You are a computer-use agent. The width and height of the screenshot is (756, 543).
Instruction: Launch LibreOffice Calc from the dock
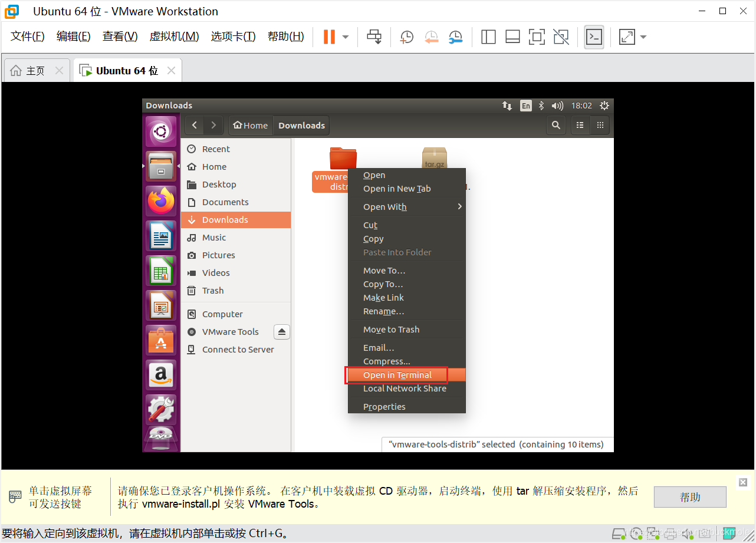[161, 271]
